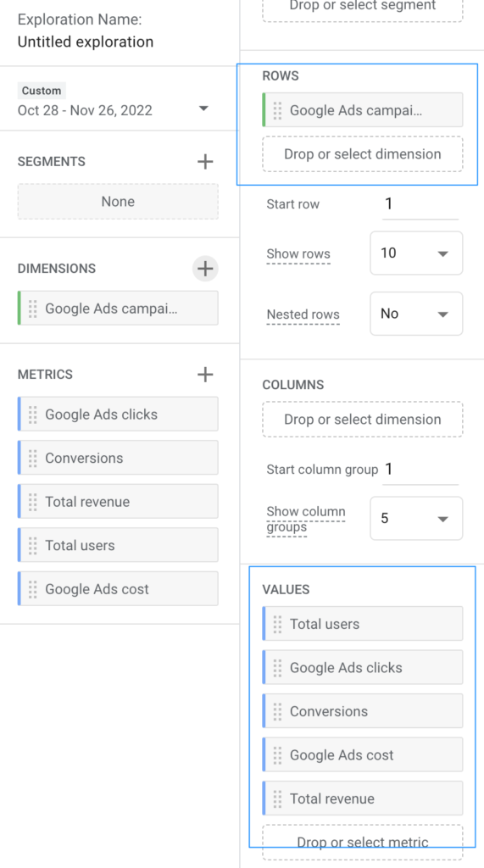Grab drag handle of Google Ads cost value
This screenshot has height=868, width=484.
pos(277,755)
